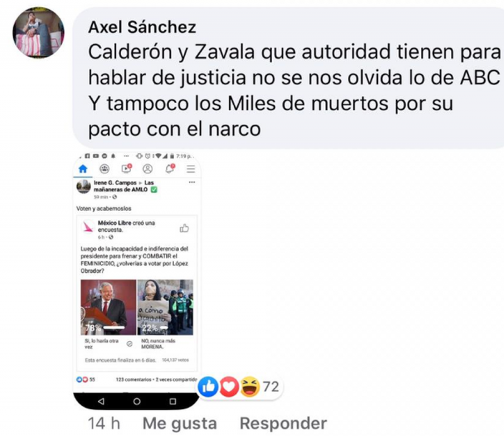
Task: Open the comment's heart reaction icon
Action: pyautogui.click(x=229, y=386)
